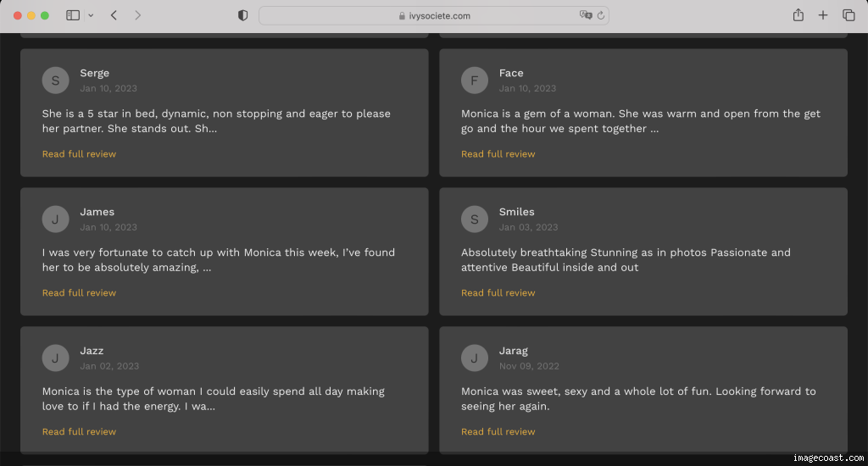Go back to the previous page
Image resolution: width=868 pixels, height=466 pixels.
click(x=114, y=15)
